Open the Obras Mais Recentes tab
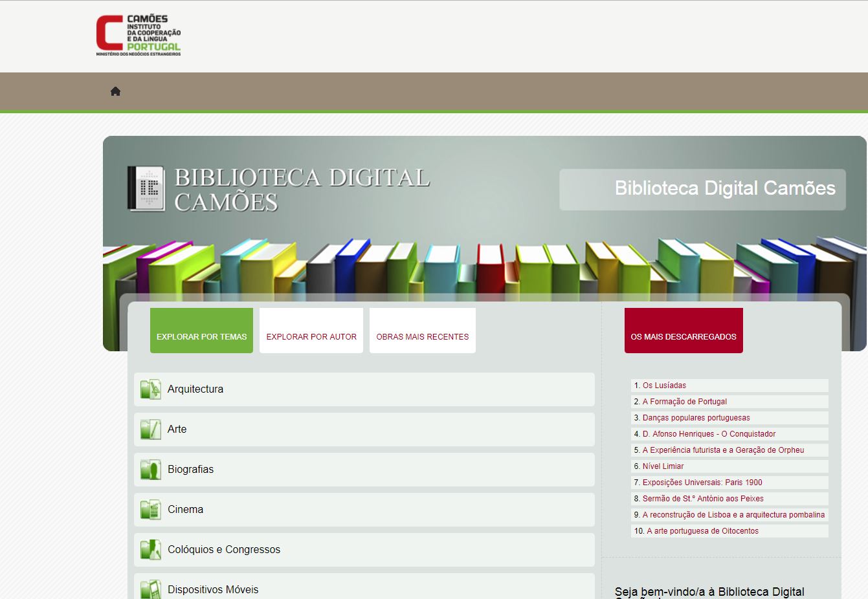868x599 pixels. click(x=423, y=331)
